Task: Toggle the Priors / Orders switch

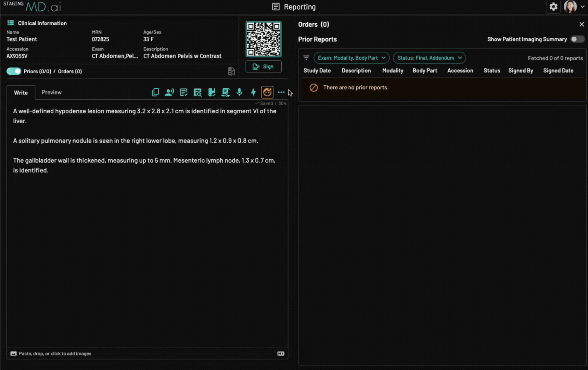Action: pos(14,71)
